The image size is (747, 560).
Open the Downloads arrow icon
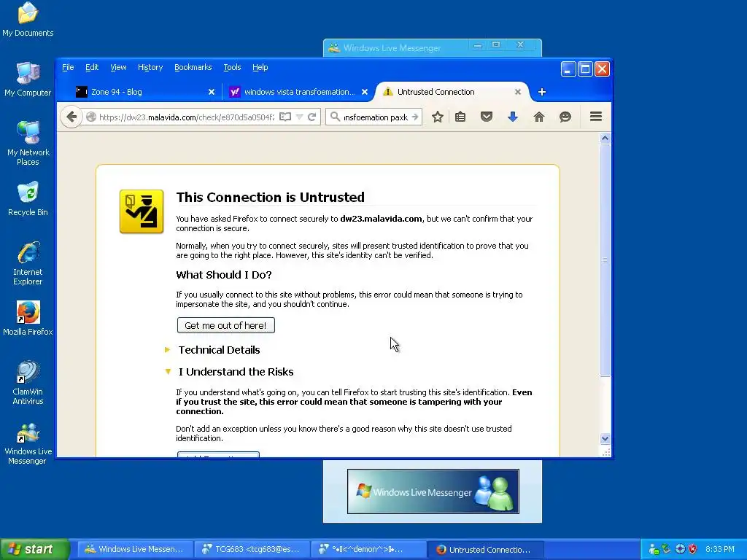point(513,117)
